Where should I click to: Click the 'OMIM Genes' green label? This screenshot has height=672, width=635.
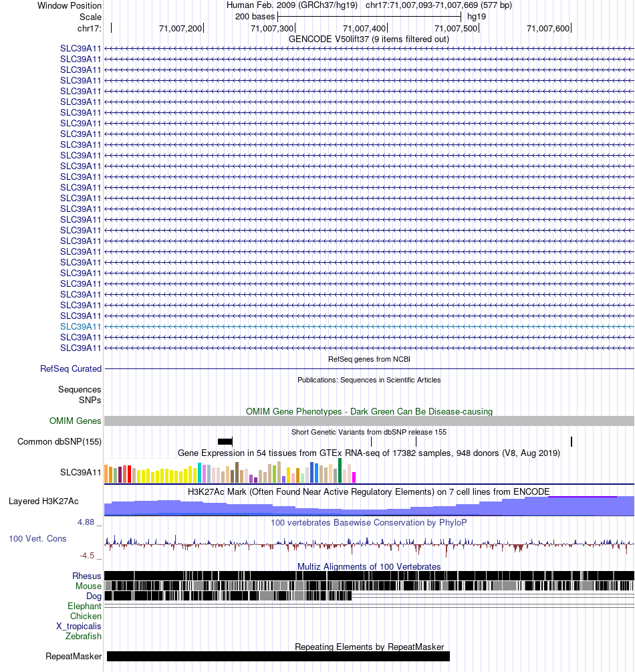[75, 421]
